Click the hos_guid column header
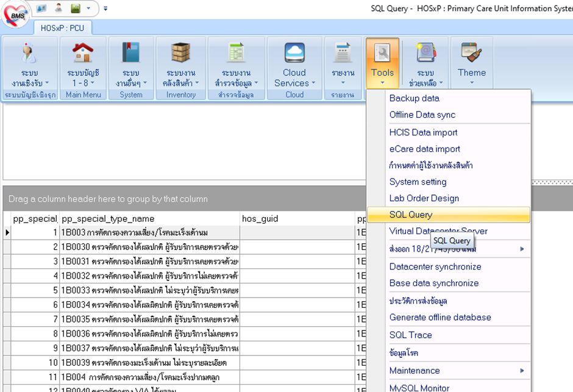This screenshot has height=392, width=573. pyautogui.click(x=297, y=218)
